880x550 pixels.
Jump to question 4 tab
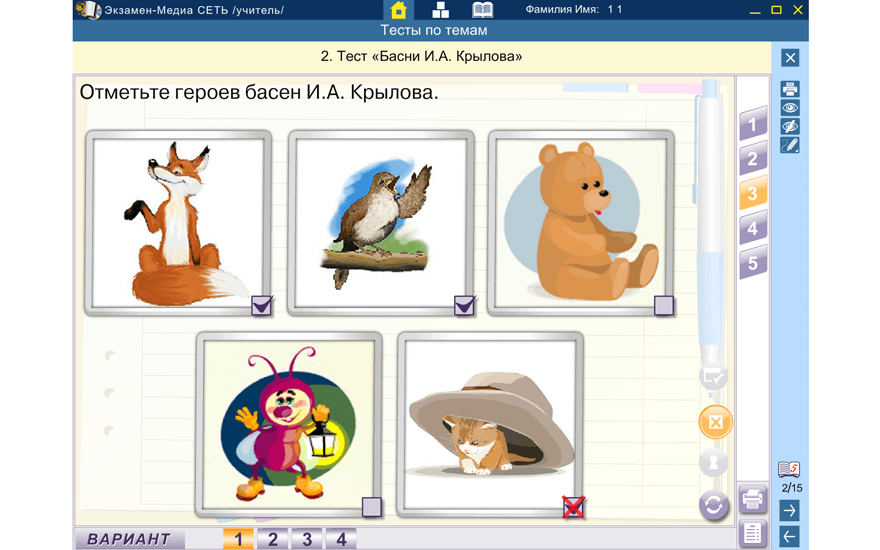753,228
